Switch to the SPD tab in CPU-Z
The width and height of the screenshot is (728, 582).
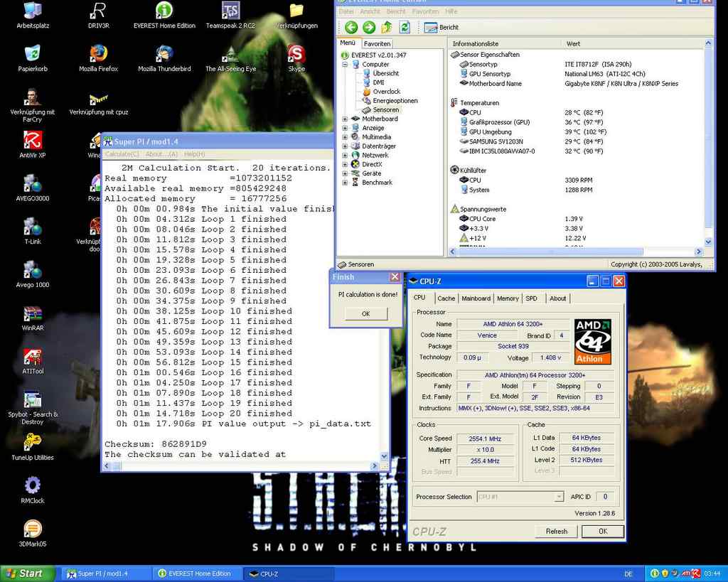[531, 298]
